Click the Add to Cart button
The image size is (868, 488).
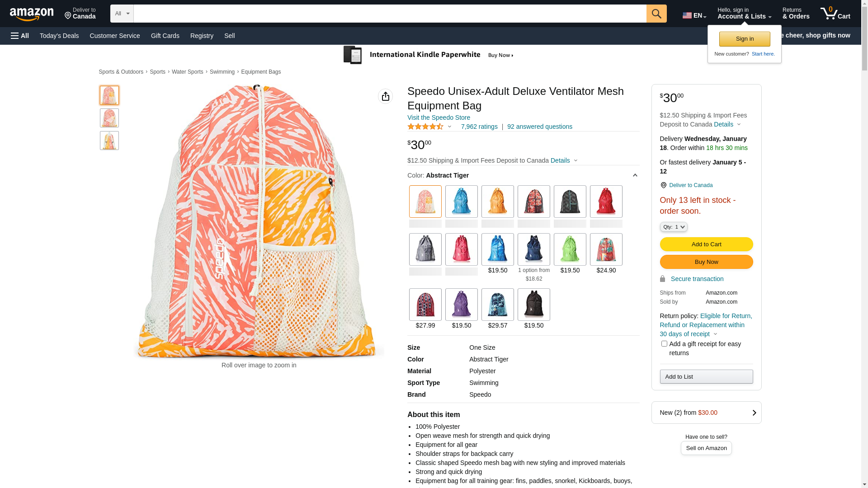coord(706,244)
